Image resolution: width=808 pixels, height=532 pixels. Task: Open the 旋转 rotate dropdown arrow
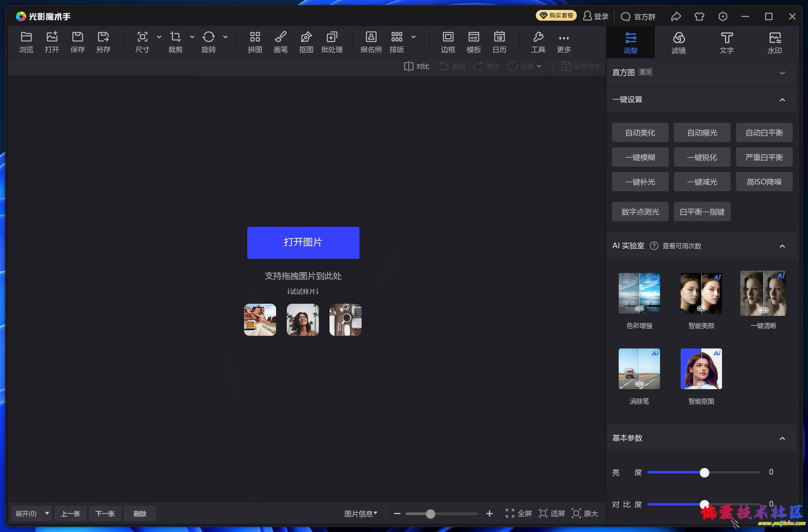226,37
